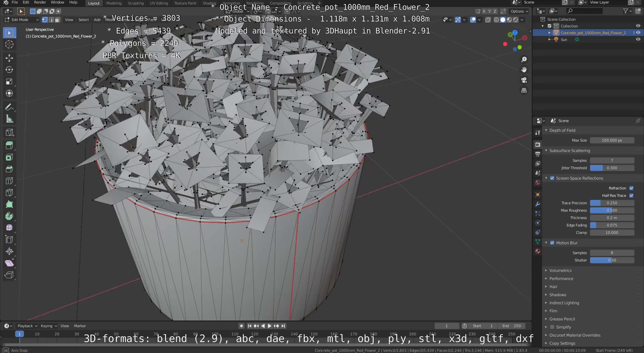Enable the Simplify checkbox
Screen dimensions: 644x353
[x=552, y=327]
